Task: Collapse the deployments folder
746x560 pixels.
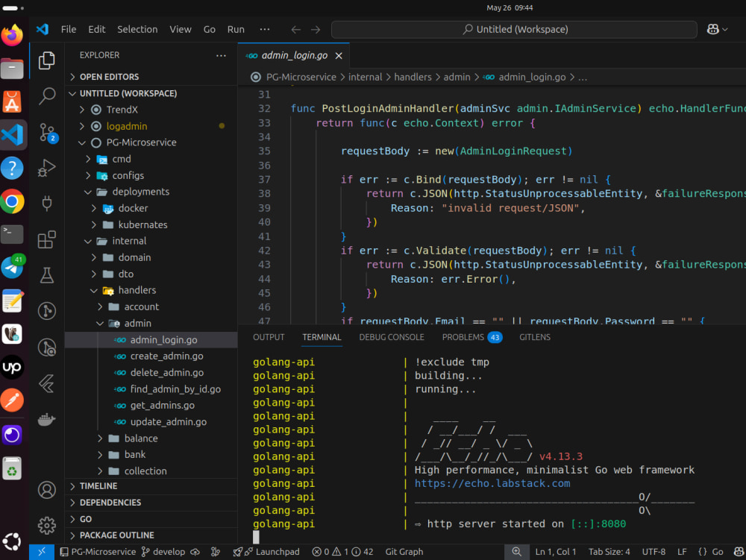Action: point(141,192)
